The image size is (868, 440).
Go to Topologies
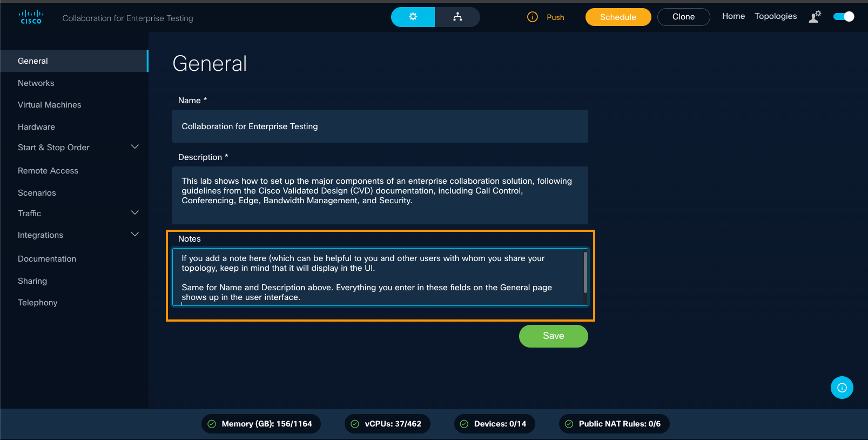[776, 16]
